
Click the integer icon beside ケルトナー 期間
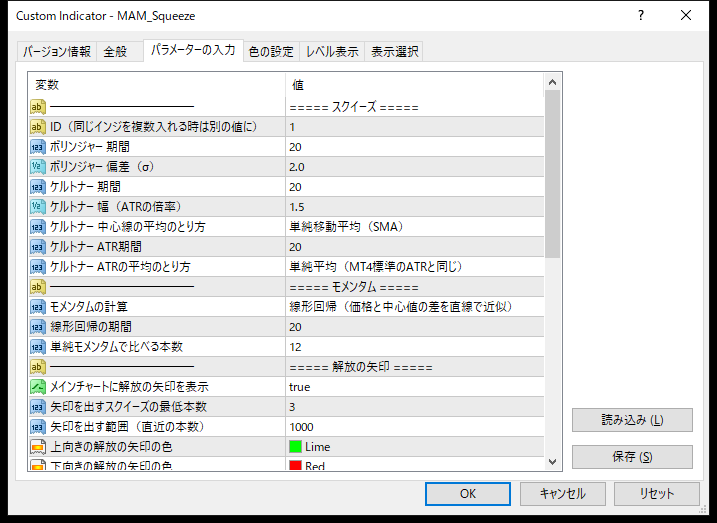click(x=37, y=187)
